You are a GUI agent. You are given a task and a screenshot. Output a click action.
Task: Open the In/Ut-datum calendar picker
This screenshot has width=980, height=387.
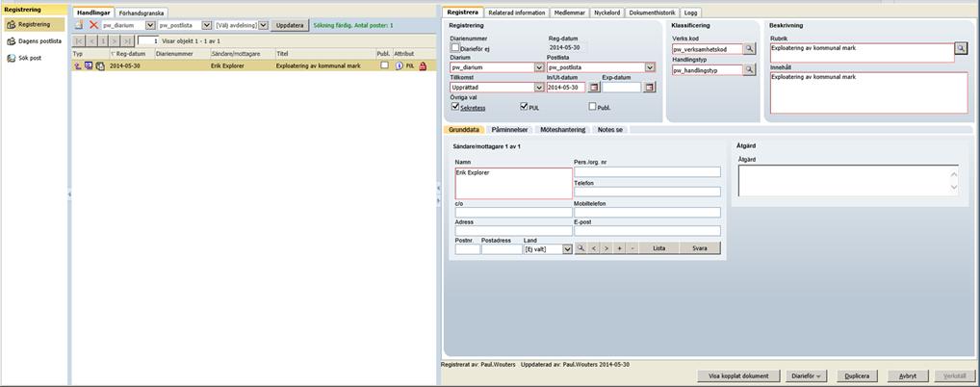click(594, 88)
